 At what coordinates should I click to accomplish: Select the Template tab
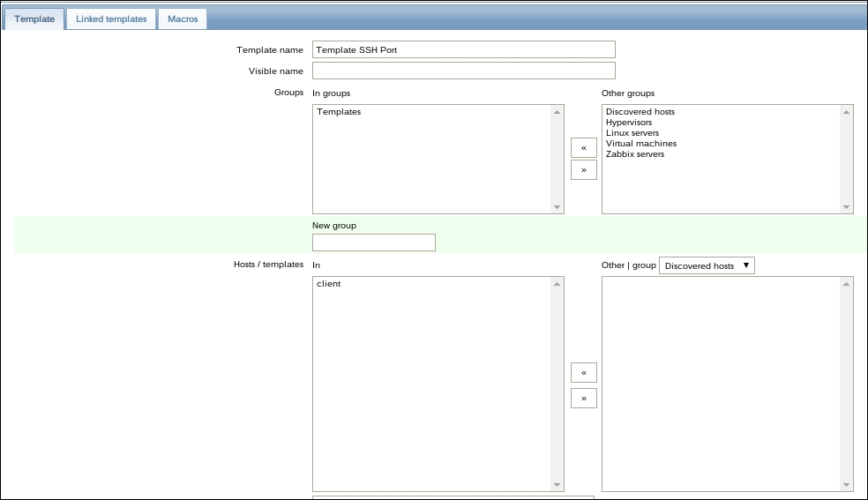34,19
